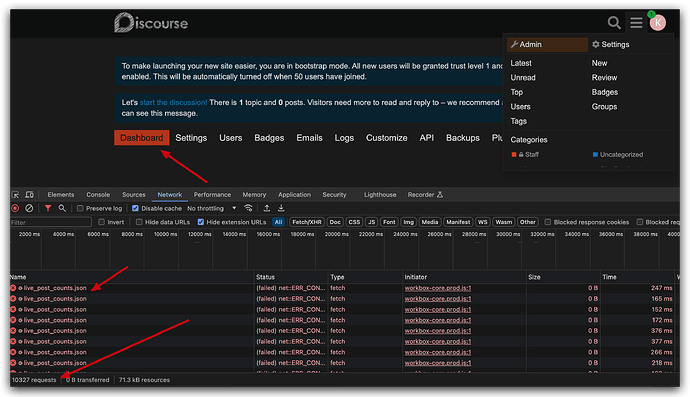Clear the network log
The width and height of the screenshot is (690, 397).
pyautogui.click(x=29, y=208)
